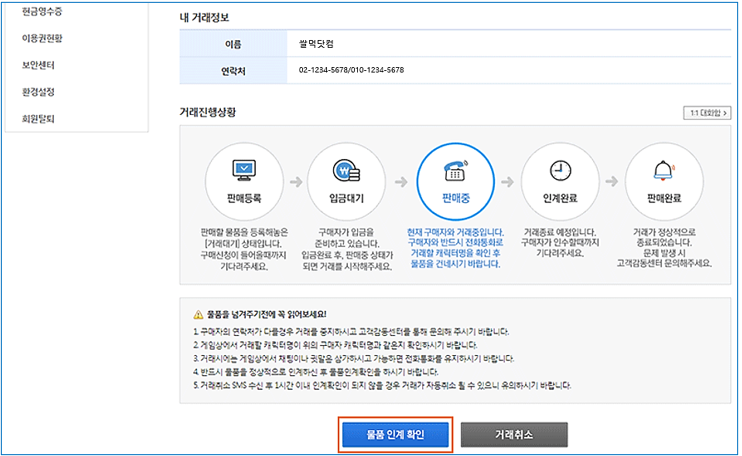Open the 1:1 대화방 button
This screenshot has height=456, width=742.
pyautogui.click(x=707, y=113)
